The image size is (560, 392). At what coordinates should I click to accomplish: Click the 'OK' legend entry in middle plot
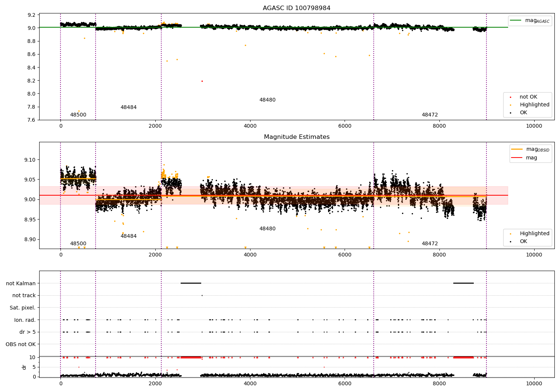tap(518, 241)
